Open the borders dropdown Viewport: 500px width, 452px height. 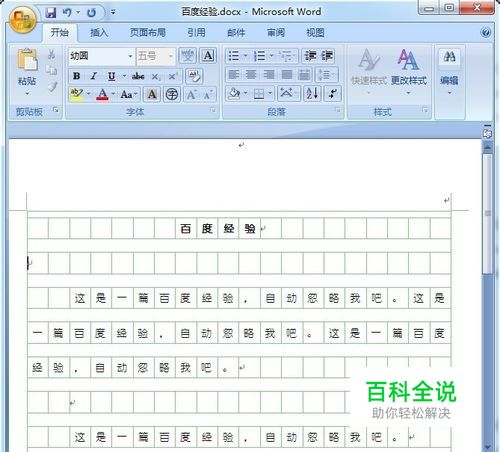[x=270, y=94]
